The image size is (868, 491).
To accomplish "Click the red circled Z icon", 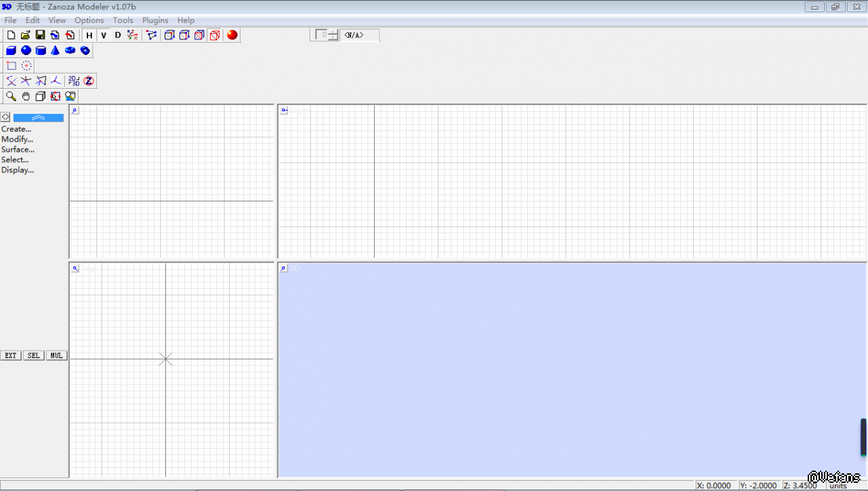I will (x=89, y=81).
